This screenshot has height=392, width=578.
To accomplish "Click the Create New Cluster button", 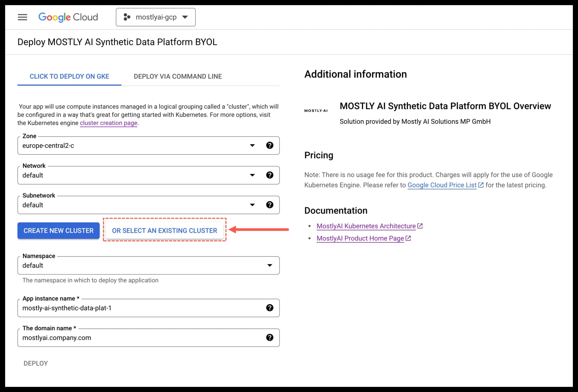I will [x=58, y=230].
